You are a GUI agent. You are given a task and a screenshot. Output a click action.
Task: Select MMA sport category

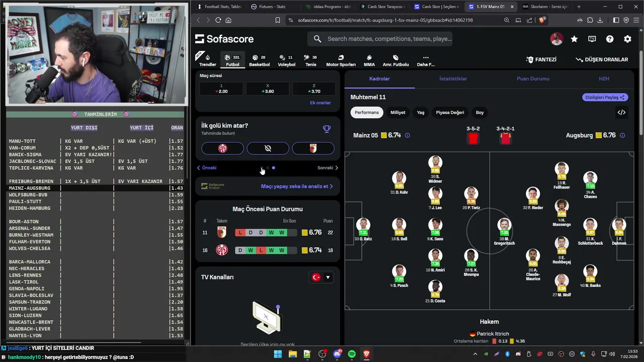click(x=369, y=60)
